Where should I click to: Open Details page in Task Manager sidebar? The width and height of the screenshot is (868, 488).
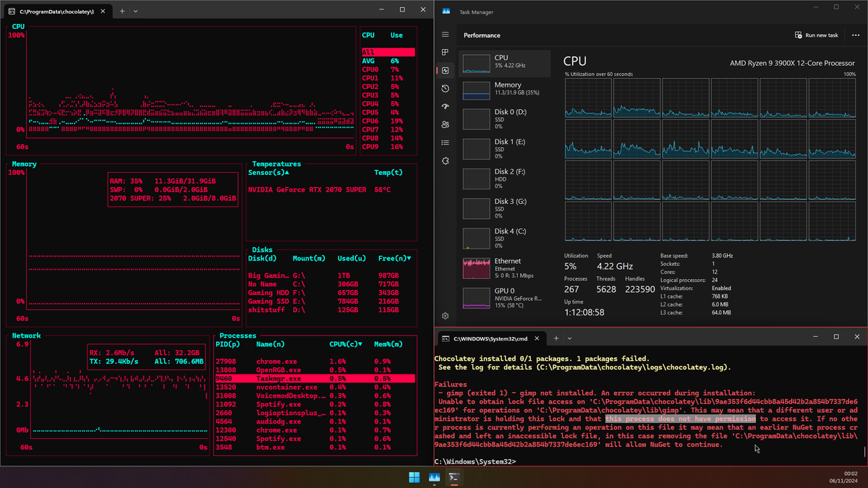pyautogui.click(x=446, y=142)
